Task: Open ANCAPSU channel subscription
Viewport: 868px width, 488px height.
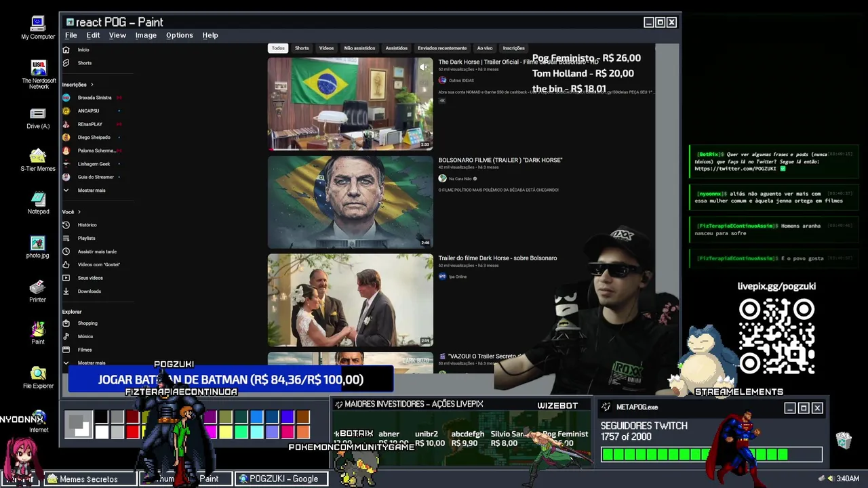Action: click(92, 110)
